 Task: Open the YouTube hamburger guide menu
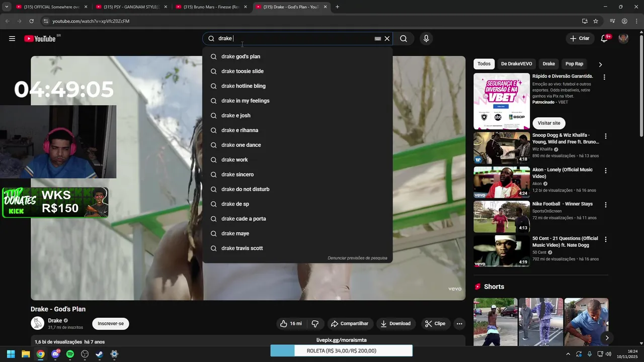[x=12, y=39]
